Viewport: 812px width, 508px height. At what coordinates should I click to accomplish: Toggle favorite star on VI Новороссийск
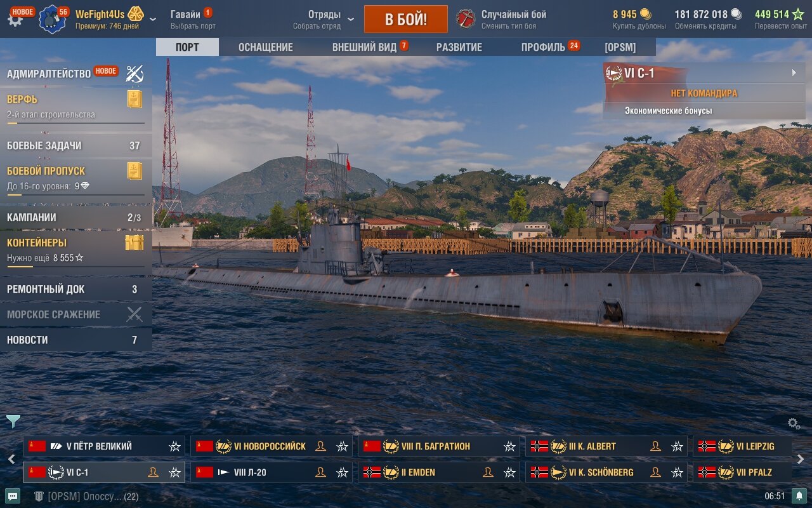click(x=343, y=446)
